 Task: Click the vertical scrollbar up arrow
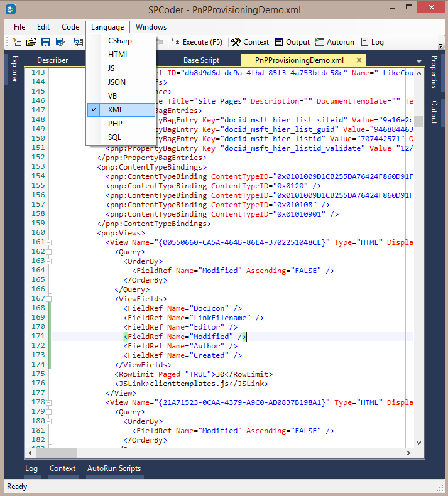point(419,73)
